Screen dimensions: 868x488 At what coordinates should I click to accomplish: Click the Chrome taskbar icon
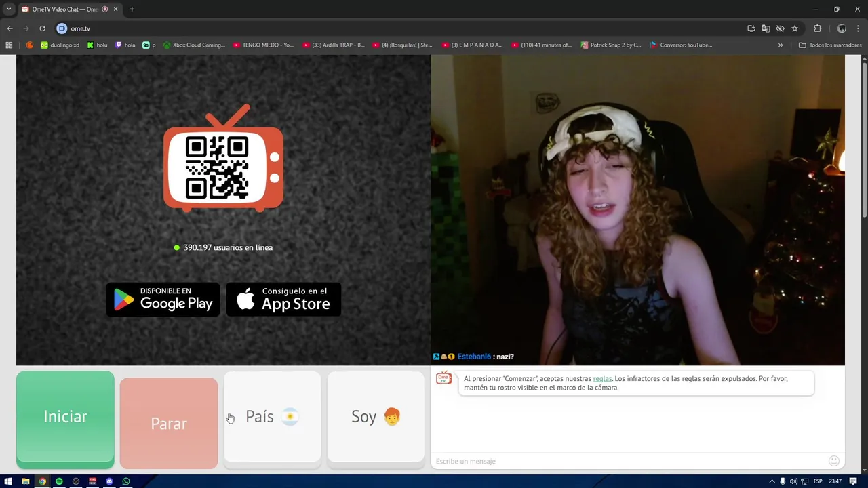pyautogui.click(x=42, y=481)
